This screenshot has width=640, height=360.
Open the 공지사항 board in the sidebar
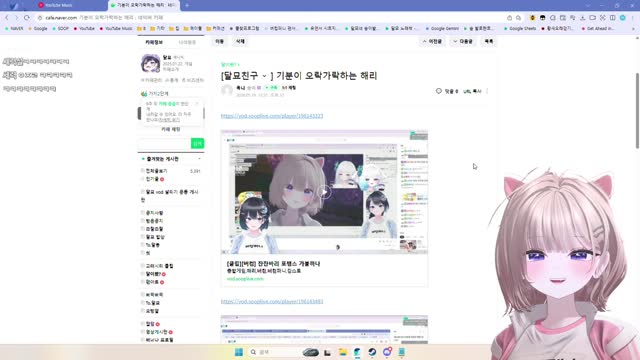click(154, 213)
